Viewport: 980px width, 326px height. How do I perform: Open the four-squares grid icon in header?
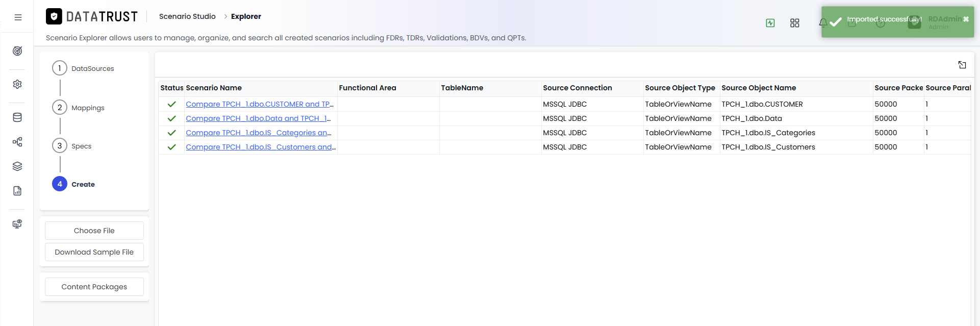pyautogui.click(x=795, y=23)
